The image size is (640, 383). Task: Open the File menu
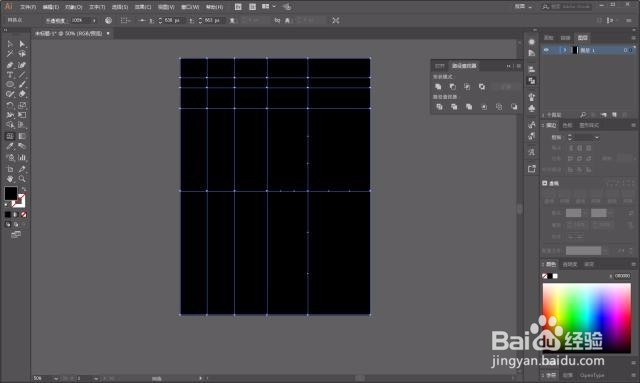(x=28, y=7)
